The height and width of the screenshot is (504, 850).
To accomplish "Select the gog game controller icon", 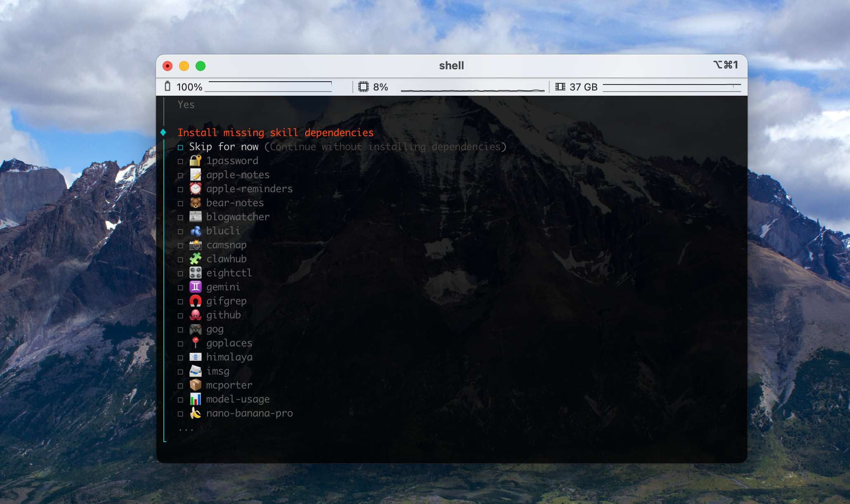I will click(x=196, y=329).
